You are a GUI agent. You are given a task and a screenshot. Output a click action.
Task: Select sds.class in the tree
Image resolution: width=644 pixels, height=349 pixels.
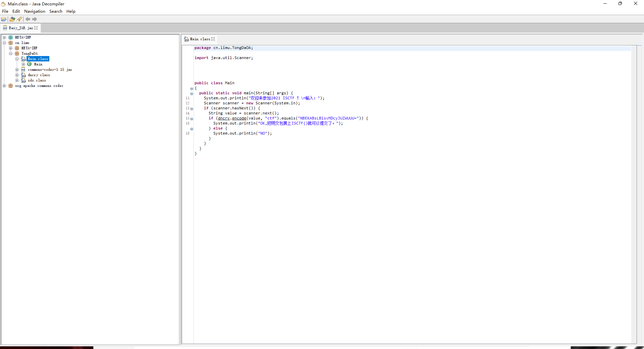coord(37,80)
